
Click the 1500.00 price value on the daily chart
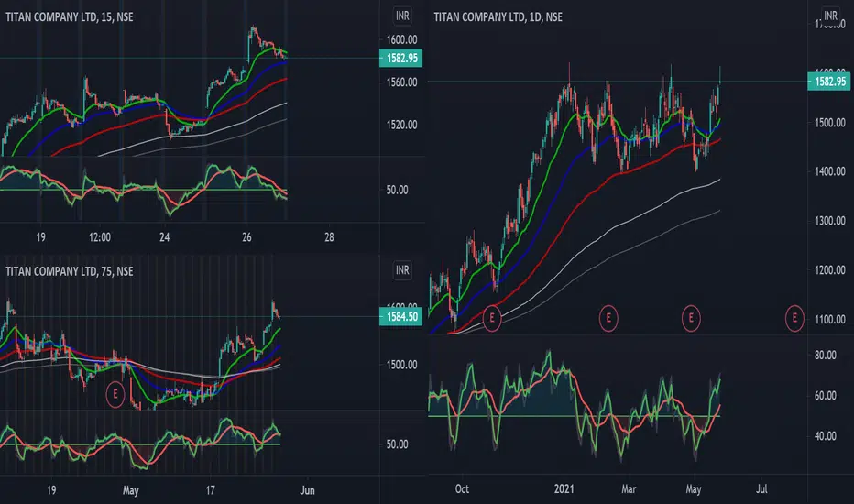[x=829, y=123]
